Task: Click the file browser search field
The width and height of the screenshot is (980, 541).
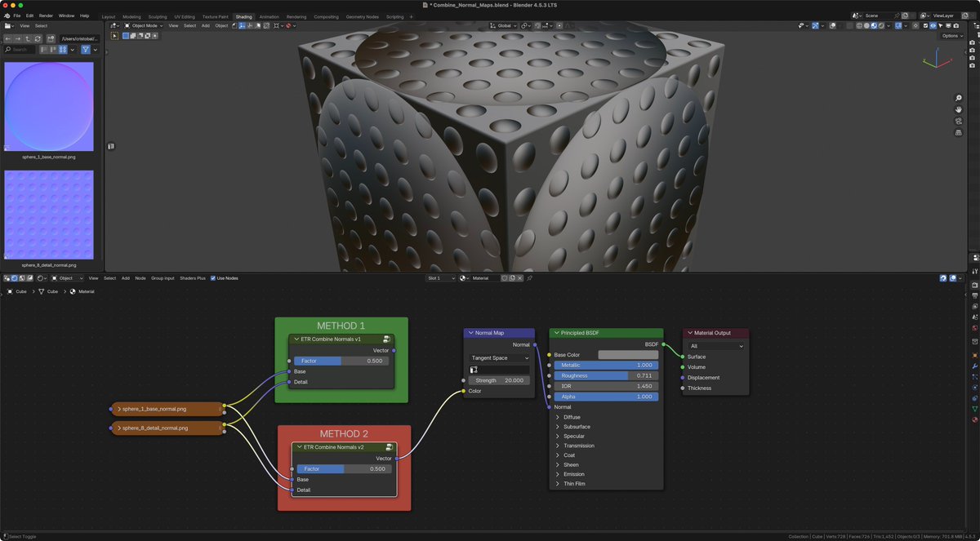Action: tap(21, 50)
